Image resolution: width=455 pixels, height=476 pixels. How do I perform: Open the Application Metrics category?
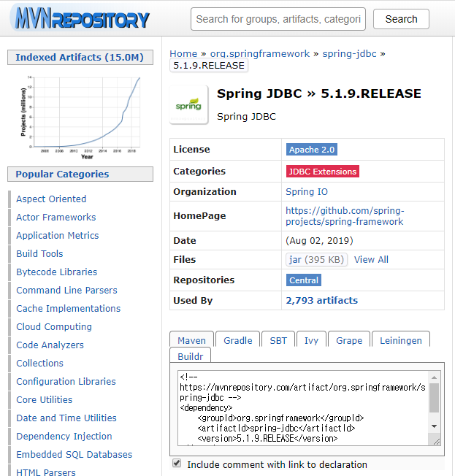coord(58,235)
